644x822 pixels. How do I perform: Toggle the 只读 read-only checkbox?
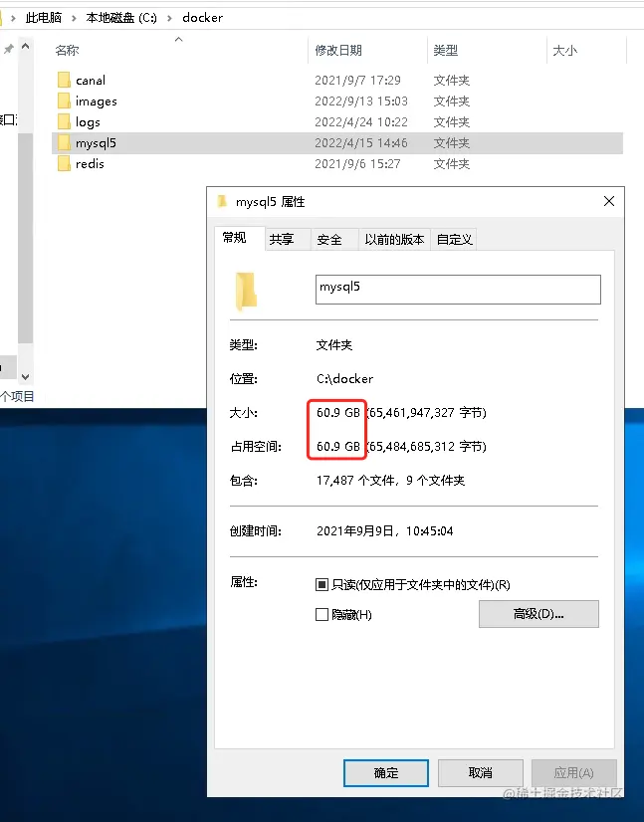pyautogui.click(x=322, y=584)
